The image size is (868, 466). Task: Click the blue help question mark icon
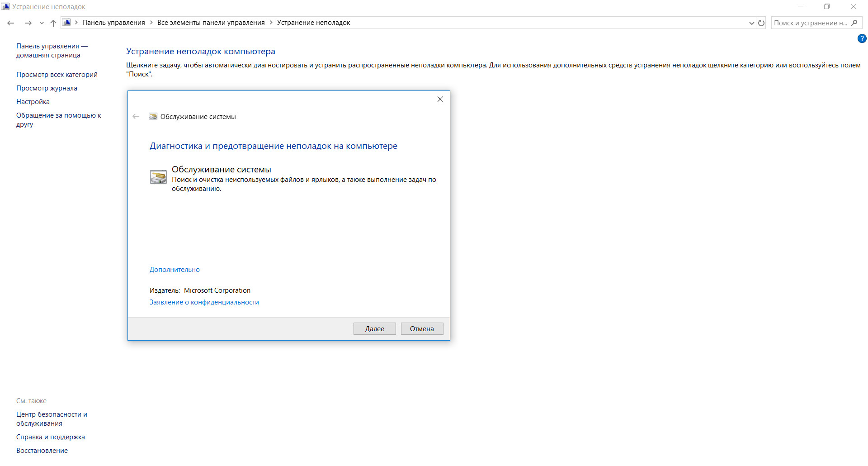(x=862, y=39)
